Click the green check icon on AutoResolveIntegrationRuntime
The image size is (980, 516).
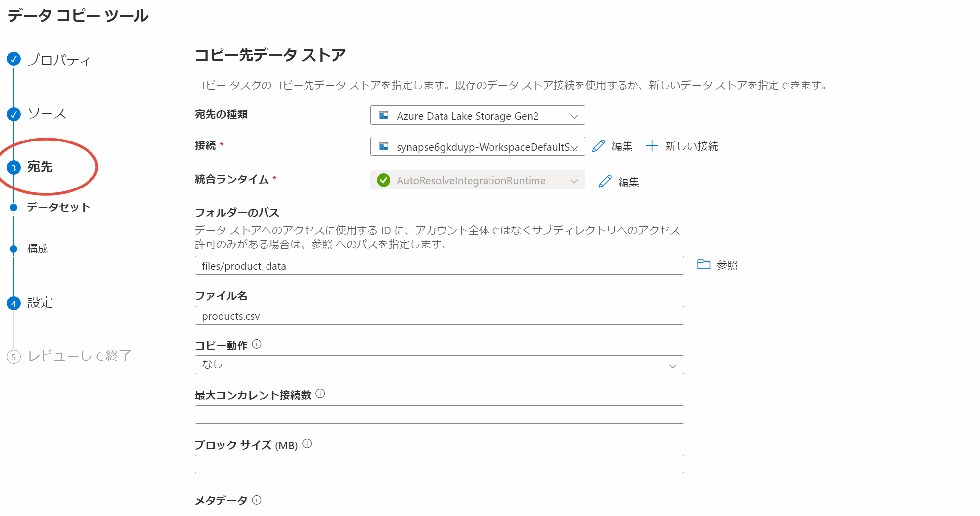(x=384, y=180)
